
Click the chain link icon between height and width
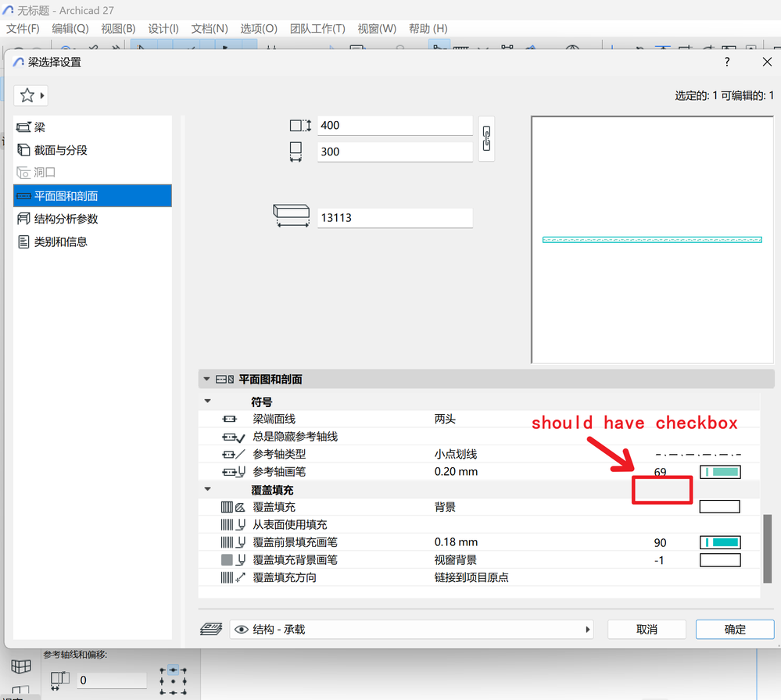pyautogui.click(x=486, y=138)
